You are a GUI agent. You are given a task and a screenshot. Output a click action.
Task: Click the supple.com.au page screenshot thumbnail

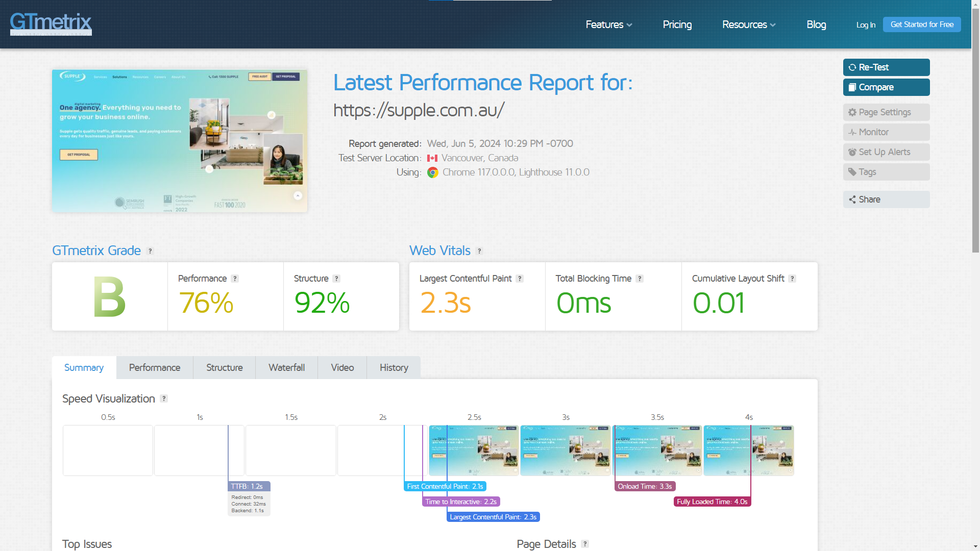point(180,141)
